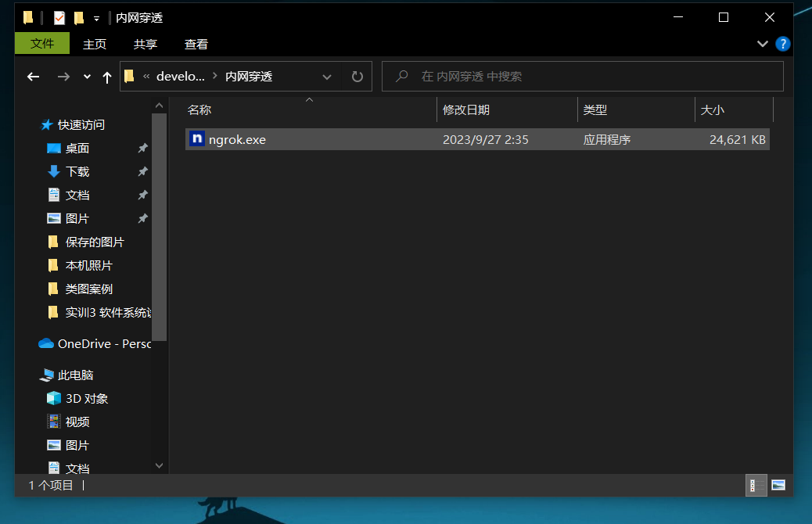Screen dimensions: 812x524
Task: Click the pin icon beside 桌面
Action: coord(143,148)
